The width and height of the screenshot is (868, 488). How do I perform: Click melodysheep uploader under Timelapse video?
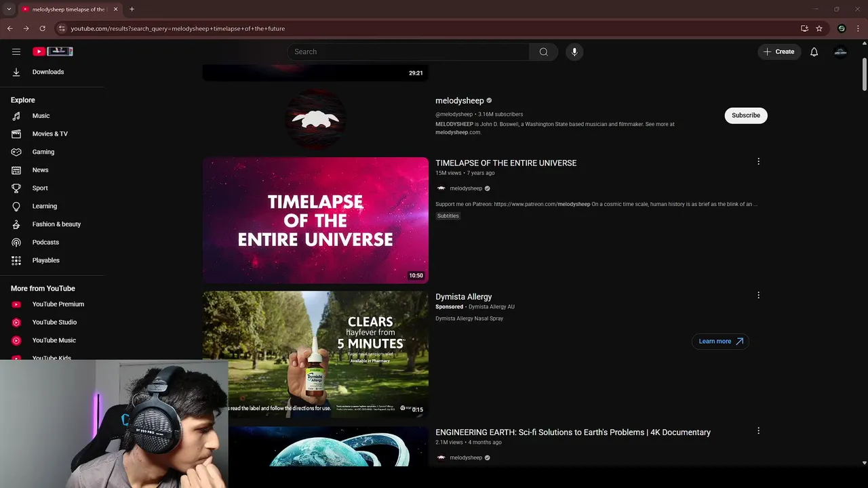(x=466, y=188)
